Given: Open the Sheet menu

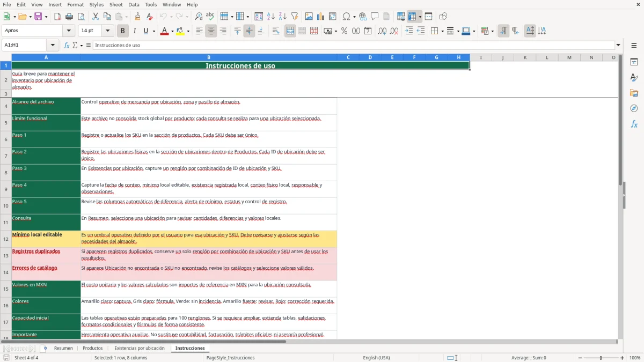Looking at the screenshot, I should point(116,4).
